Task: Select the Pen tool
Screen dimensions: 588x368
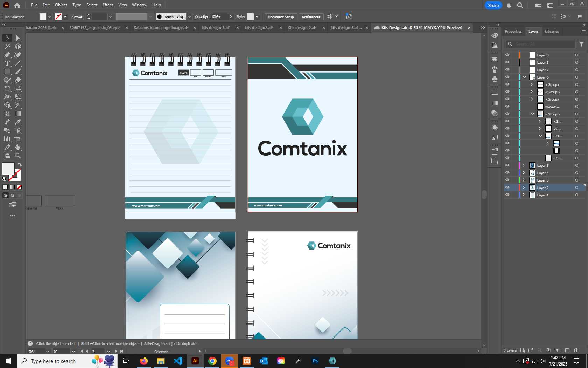Action: click(x=7, y=55)
